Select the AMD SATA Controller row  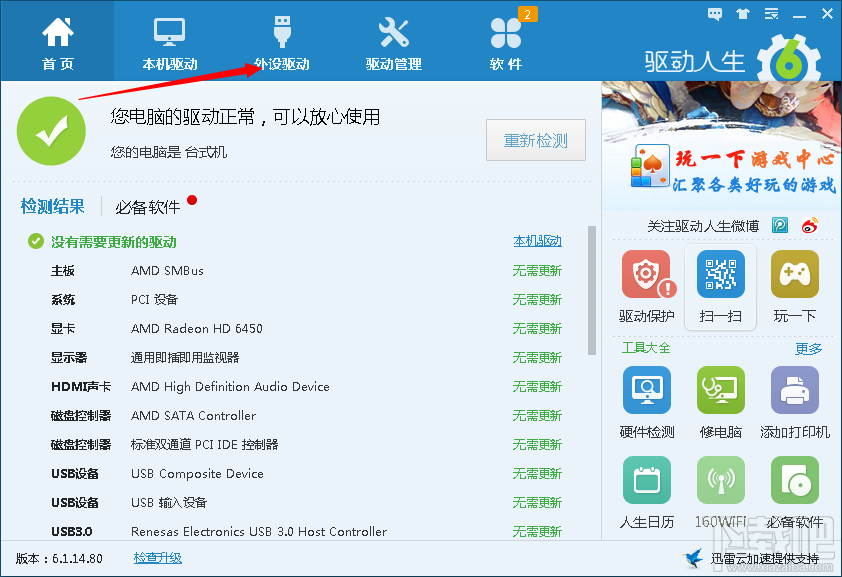pos(306,415)
